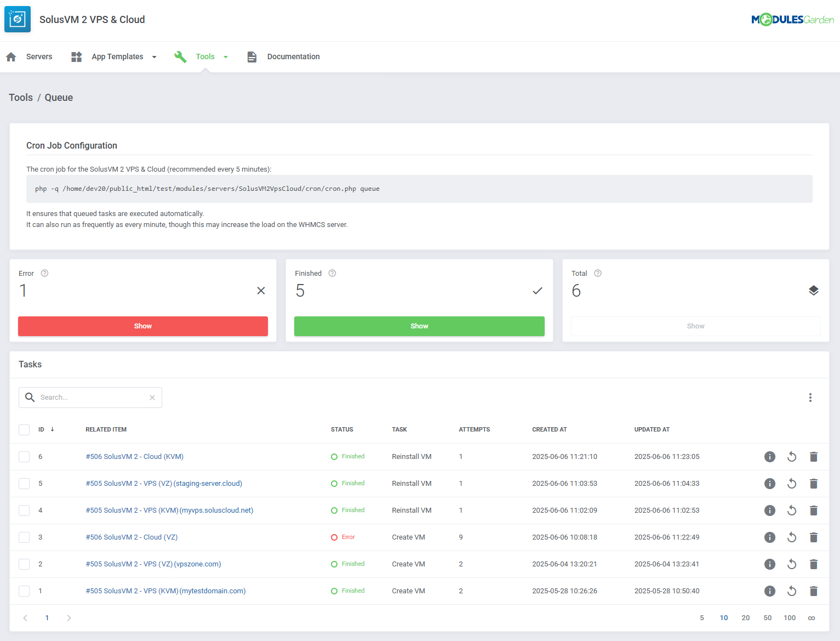Viewport: 840px width, 641px height.
Task: Check the checkbox for task ID 1
Action: [x=24, y=591]
